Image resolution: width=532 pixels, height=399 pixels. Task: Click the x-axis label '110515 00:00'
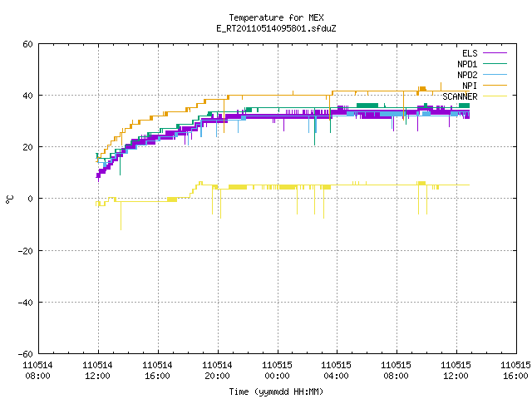(x=277, y=371)
